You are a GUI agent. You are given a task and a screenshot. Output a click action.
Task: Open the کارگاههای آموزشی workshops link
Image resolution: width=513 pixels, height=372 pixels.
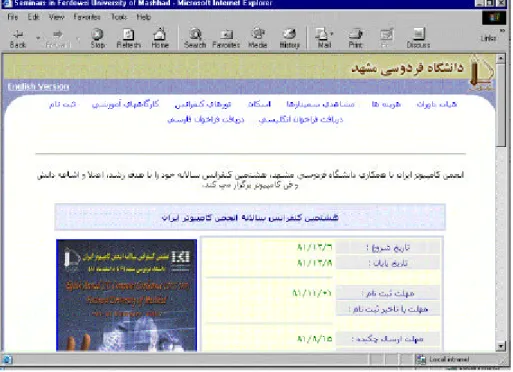tap(125, 104)
